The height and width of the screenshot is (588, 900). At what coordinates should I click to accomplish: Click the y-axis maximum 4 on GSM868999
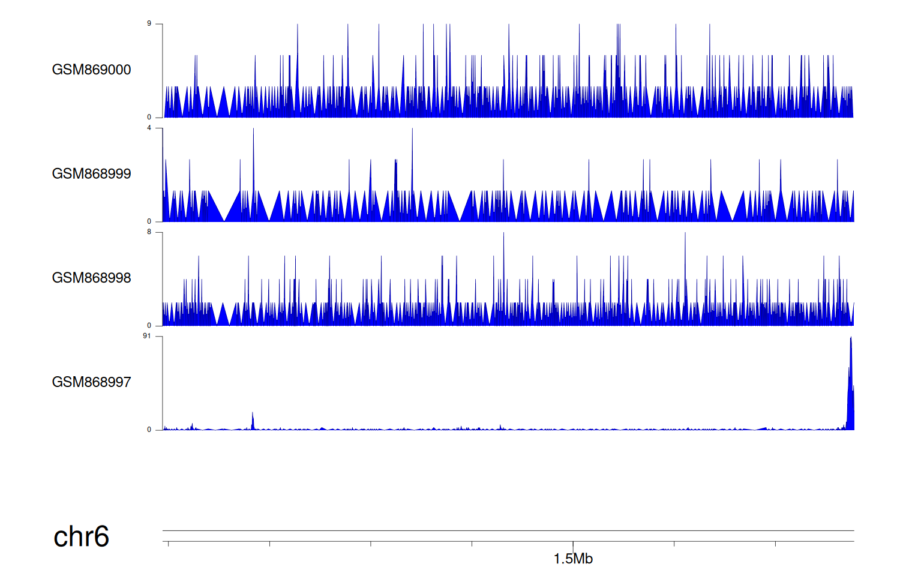click(149, 128)
